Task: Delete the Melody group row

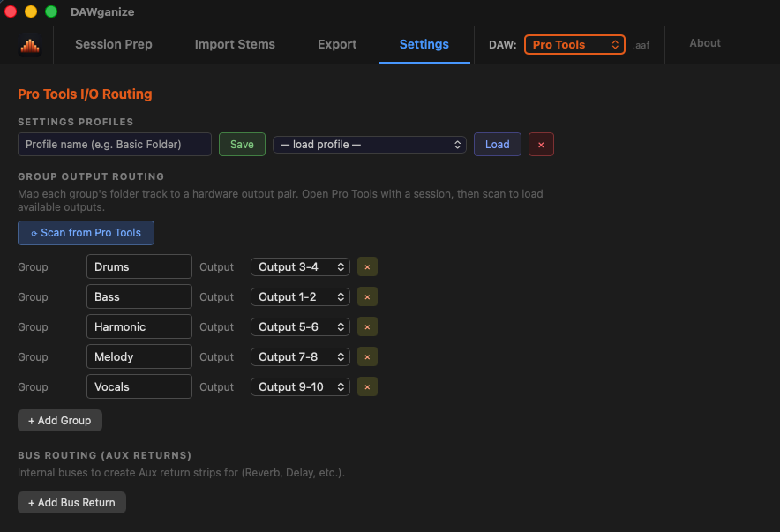Action: (367, 356)
